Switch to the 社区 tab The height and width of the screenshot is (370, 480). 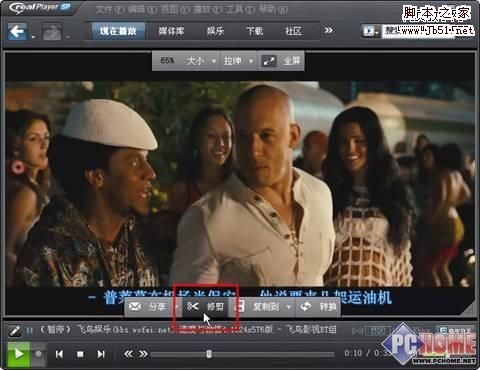tap(293, 31)
